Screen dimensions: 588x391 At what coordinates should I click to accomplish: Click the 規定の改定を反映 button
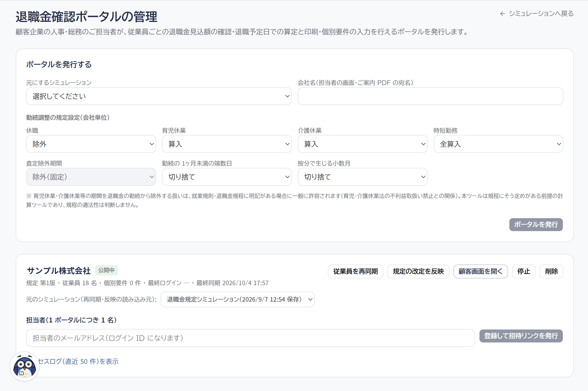tap(418, 271)
